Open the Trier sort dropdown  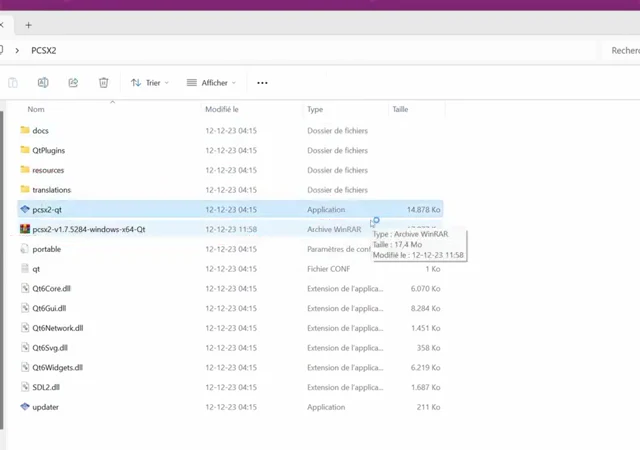tap(149, 83)
